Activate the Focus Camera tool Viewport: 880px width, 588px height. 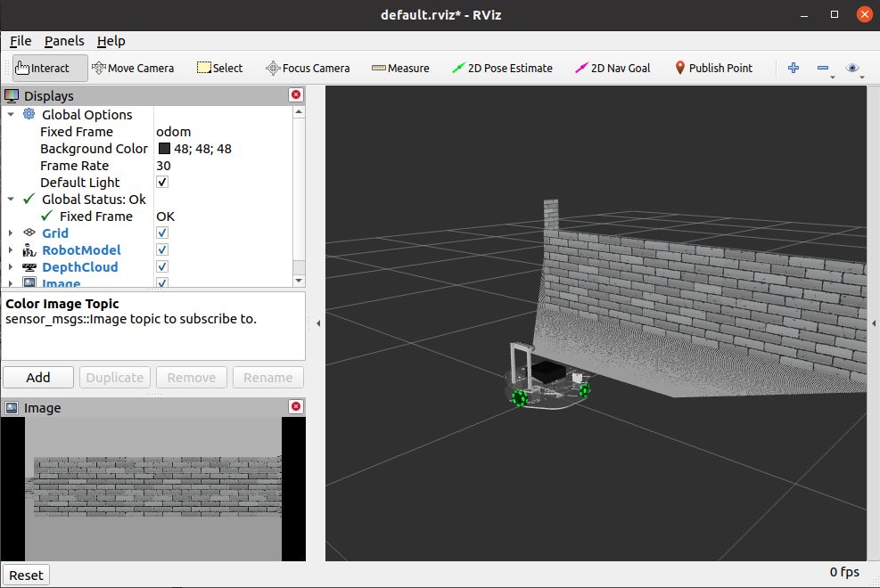coord(308,68)
